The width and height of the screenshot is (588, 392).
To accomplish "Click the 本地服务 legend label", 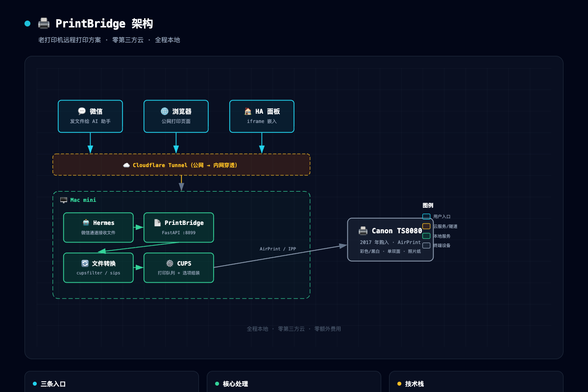I will coord(442,236).
